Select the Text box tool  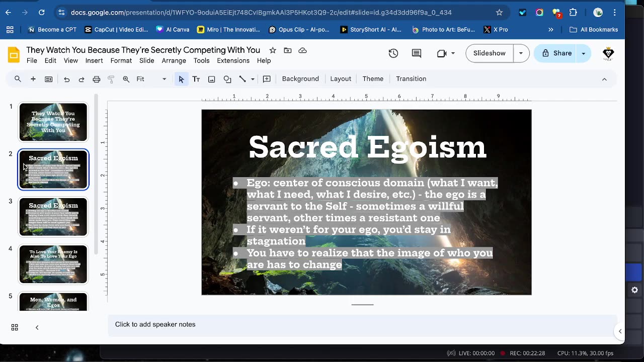pos(196,79)
